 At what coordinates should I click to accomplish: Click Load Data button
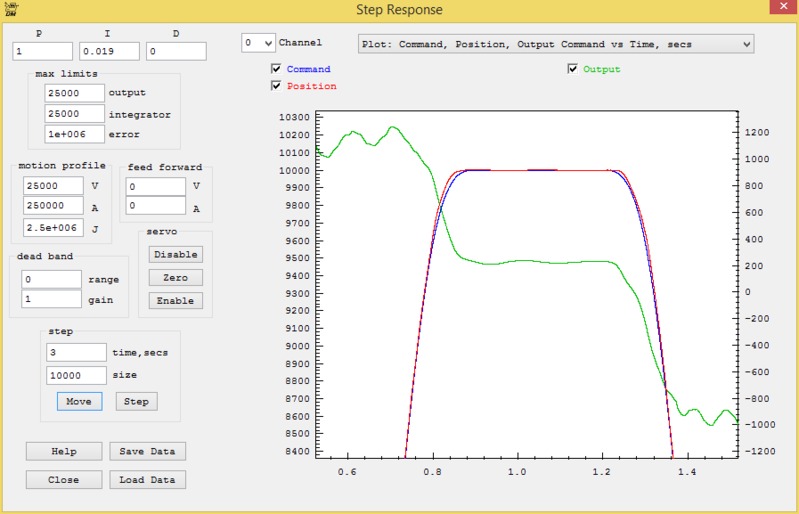[147, 479]
